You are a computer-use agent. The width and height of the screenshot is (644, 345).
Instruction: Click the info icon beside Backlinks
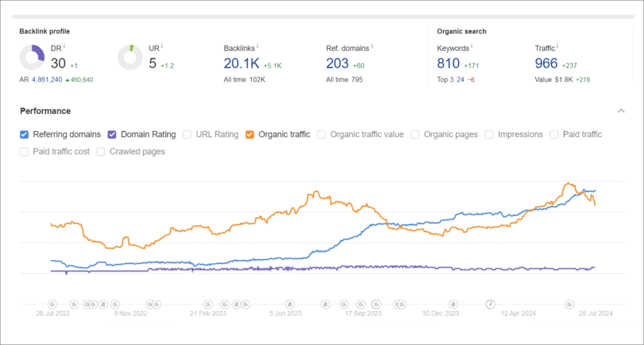258,46
